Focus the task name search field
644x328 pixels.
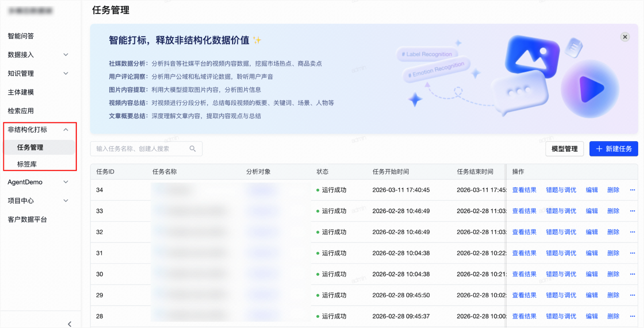tap(146, 149)
